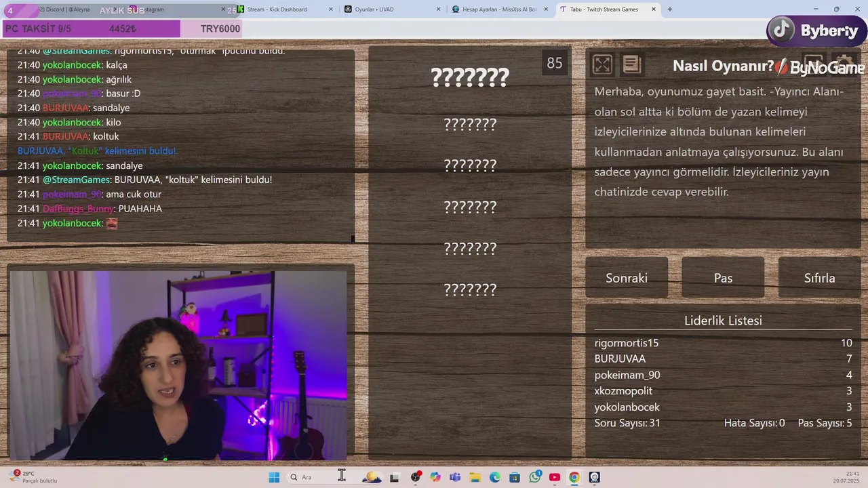
Task: Open the YouTube app on the taskbar
Action: (x=555, y=477)
